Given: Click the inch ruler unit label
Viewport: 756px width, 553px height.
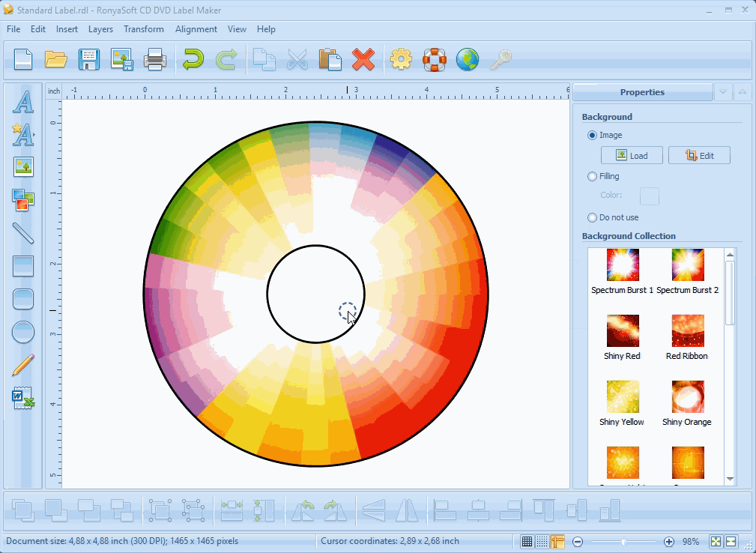Looking at the screenshot, I should coord(54,91).
